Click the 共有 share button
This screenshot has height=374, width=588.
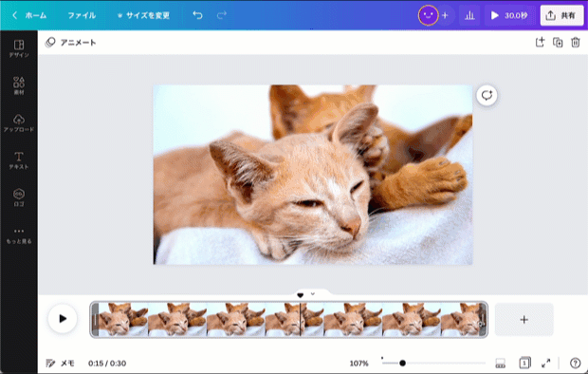[561, 15]
